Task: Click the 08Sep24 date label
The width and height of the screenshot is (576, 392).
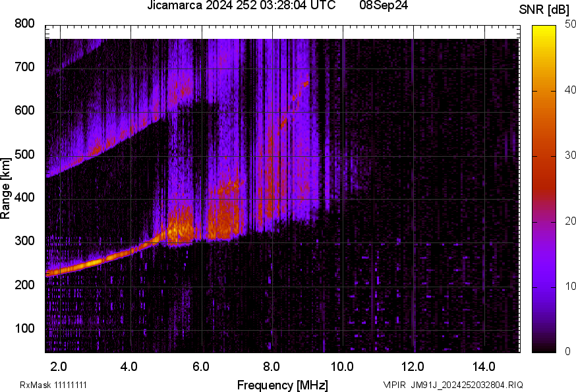Action: 384,5
